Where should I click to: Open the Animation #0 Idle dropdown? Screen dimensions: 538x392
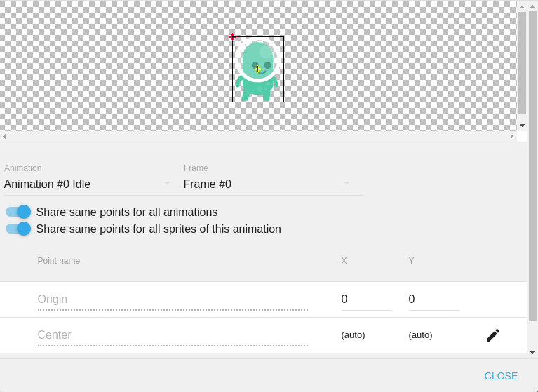[88, 184]
